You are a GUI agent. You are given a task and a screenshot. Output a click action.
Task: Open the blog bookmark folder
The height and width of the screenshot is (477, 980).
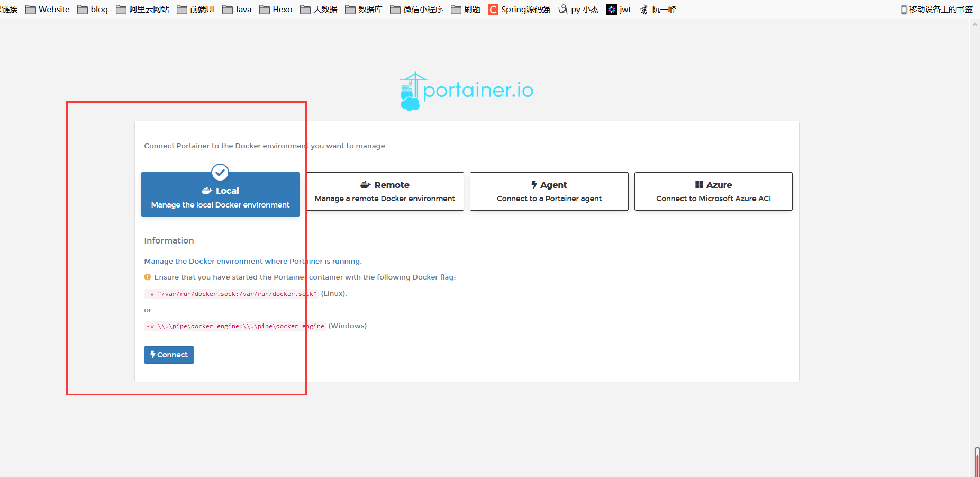93,10
